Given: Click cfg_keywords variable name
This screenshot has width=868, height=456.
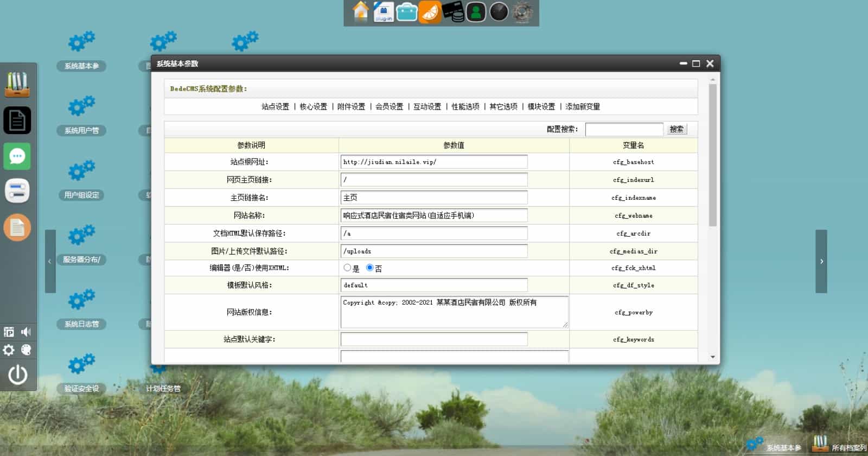Looking at the screenshot, I should tap(634, 339).
